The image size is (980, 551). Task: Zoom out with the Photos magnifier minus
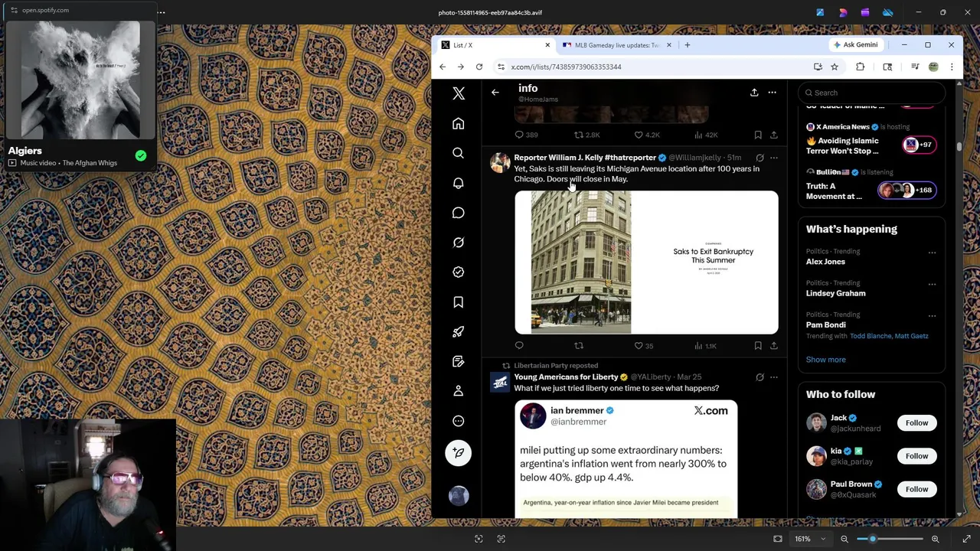pos(844,539)
